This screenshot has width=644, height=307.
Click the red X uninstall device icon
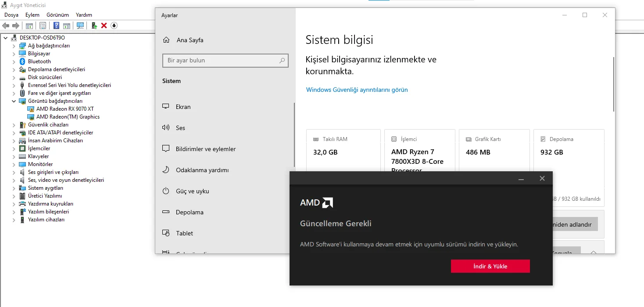pos(104,25)
